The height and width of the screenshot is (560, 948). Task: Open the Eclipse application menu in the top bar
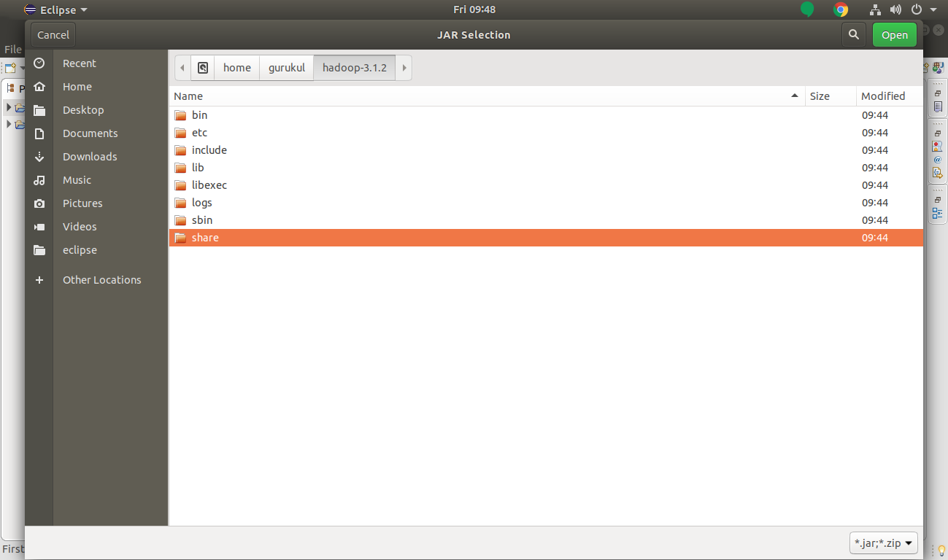point(55,9)
